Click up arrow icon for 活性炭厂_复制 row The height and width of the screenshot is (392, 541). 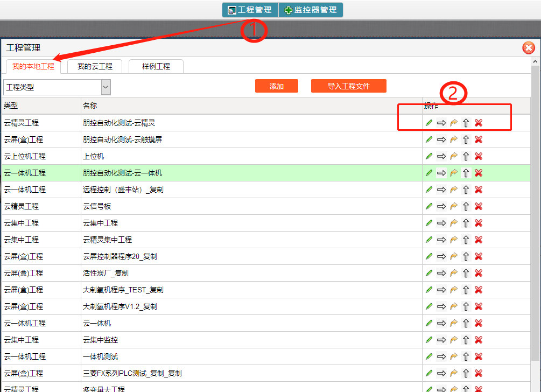click(x=466, y=273)
